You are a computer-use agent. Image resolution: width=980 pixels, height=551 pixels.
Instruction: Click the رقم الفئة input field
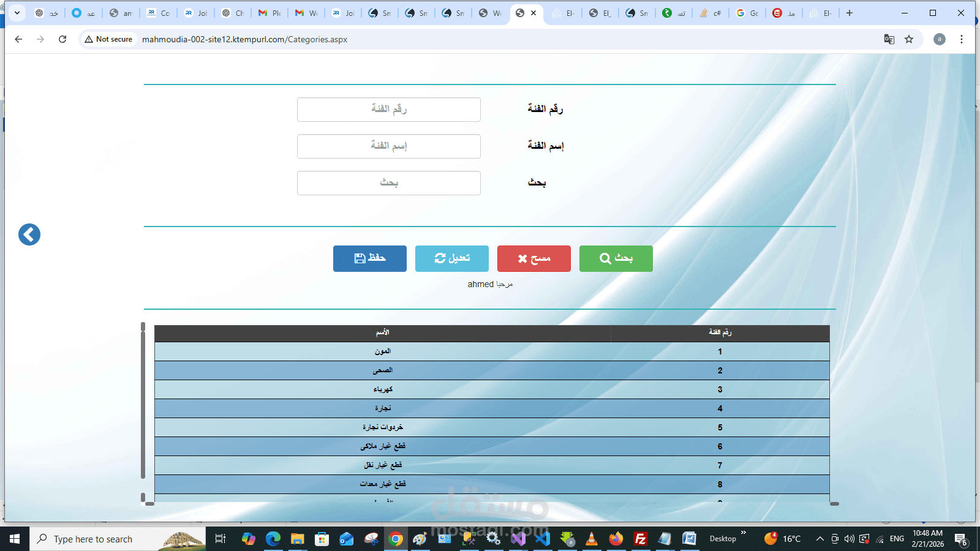coord(389,110)
